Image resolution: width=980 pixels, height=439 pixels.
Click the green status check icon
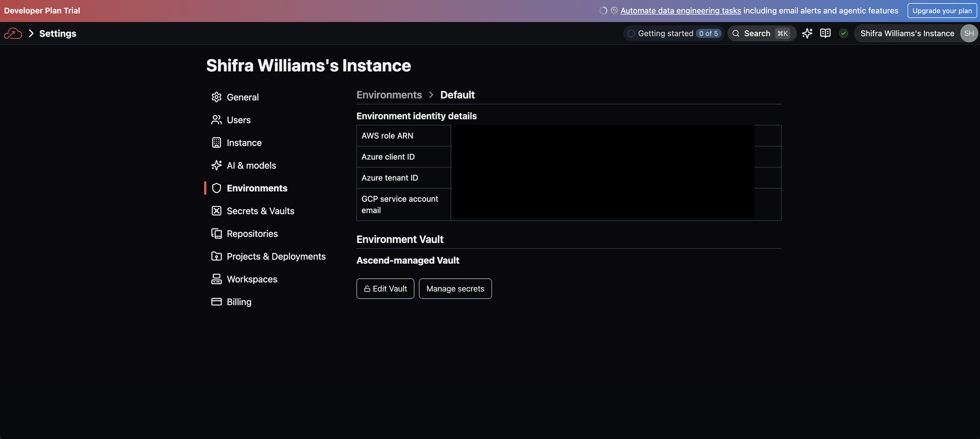click(844, 33)
